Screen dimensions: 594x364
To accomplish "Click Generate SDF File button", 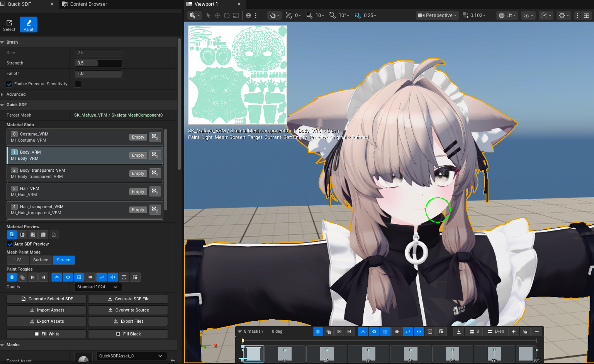I will coord(128,299).
